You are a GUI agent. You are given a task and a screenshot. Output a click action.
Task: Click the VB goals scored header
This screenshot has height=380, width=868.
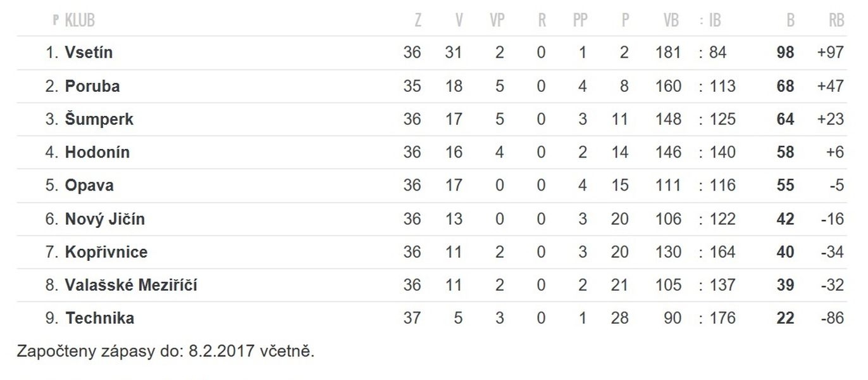(x=671, y=21)
